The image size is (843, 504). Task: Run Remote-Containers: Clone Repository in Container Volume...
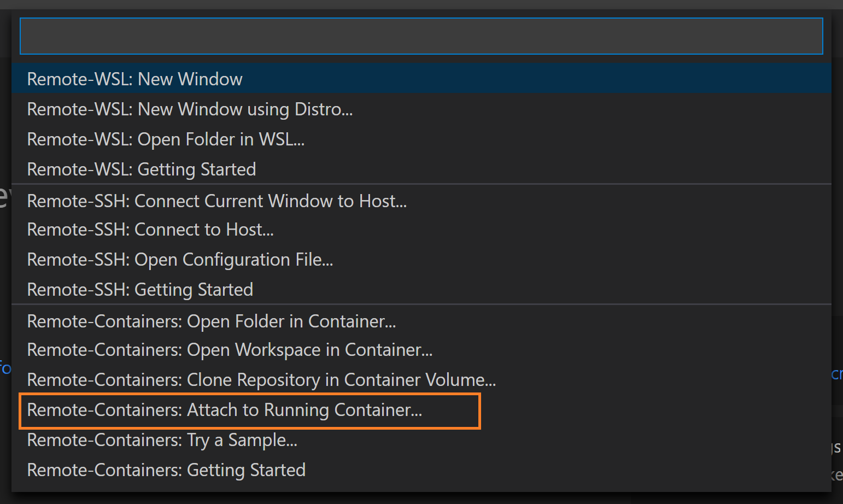pyautogui.click(x=421, y=379)
